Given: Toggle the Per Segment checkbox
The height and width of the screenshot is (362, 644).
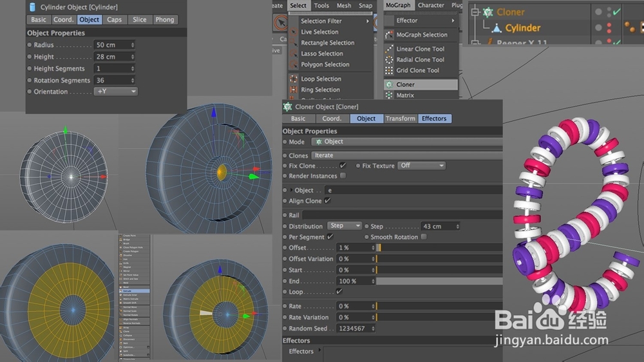Looking at the screenshot, I should pos(330,236).
